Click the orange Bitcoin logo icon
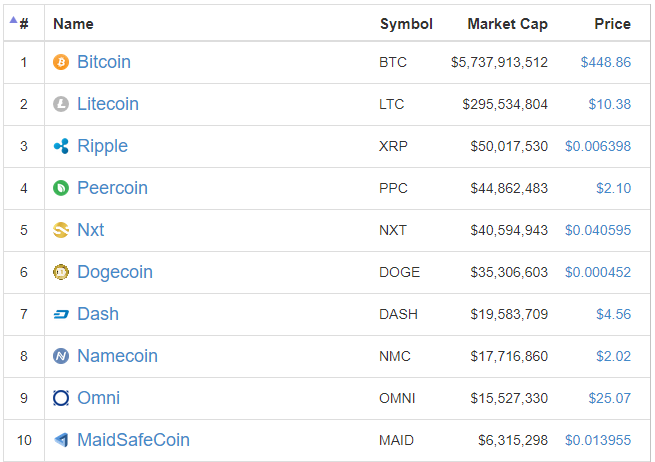This screenshot has width=655, height=462. 61,62
